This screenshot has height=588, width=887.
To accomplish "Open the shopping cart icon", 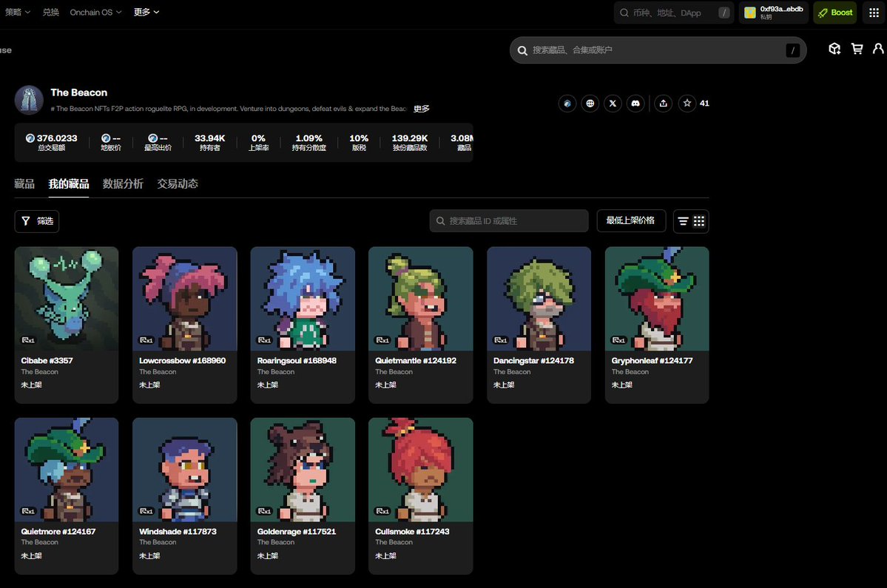I will pyautogui.click(x=857, y=50).
